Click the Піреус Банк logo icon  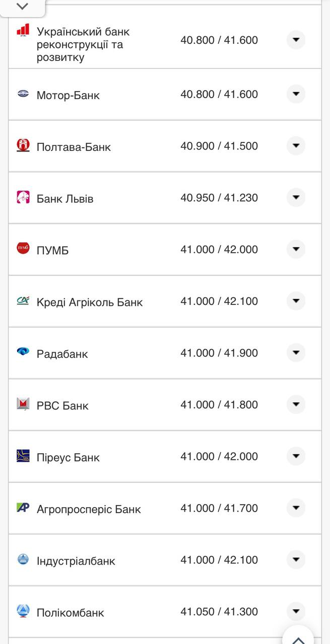tap(23, 456)
